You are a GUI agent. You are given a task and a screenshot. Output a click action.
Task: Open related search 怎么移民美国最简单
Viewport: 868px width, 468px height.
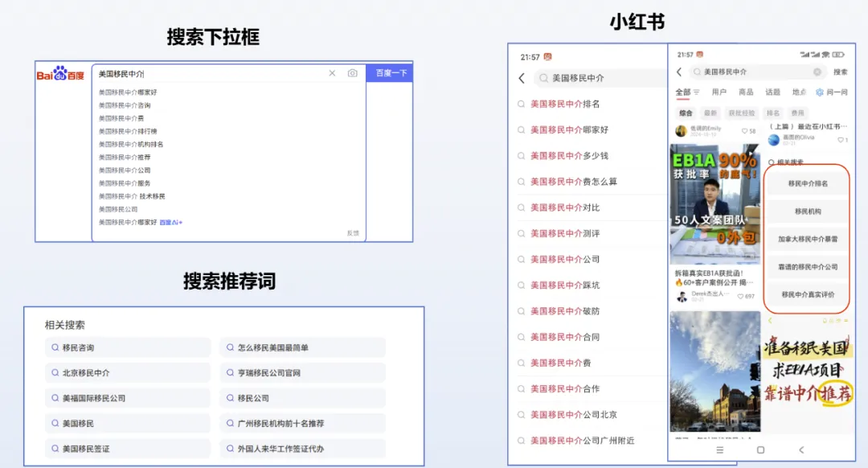[x=302, y=348]
